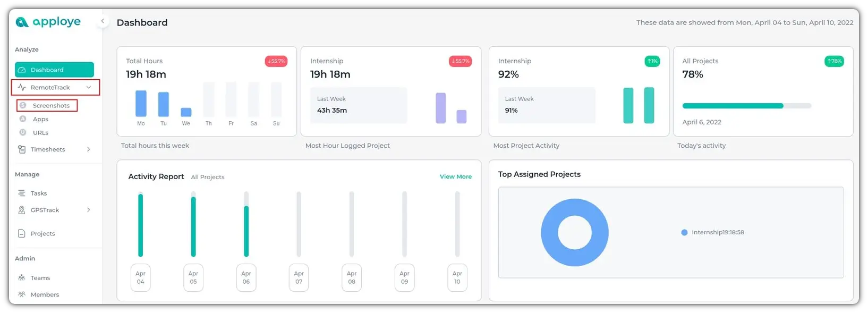The width and height of the screenshot is (868, 313).
Task: Collapse the RemoteTrack menu chevron
Action: click(89, 88)
